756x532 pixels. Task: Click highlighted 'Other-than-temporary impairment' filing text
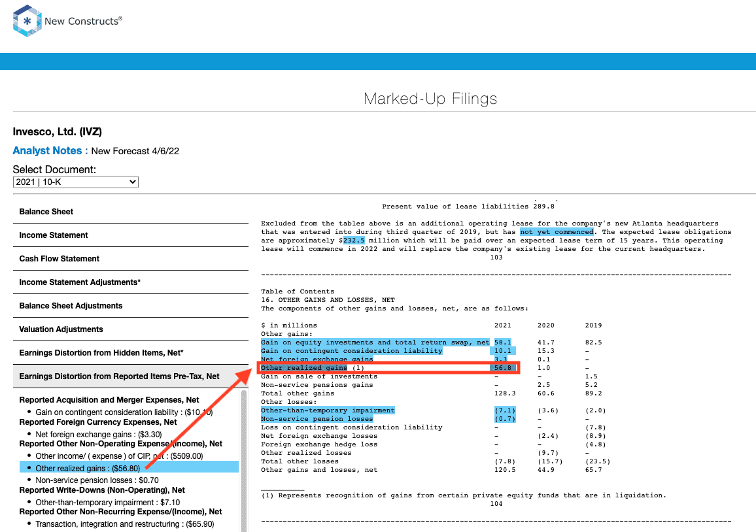point(328,410)
